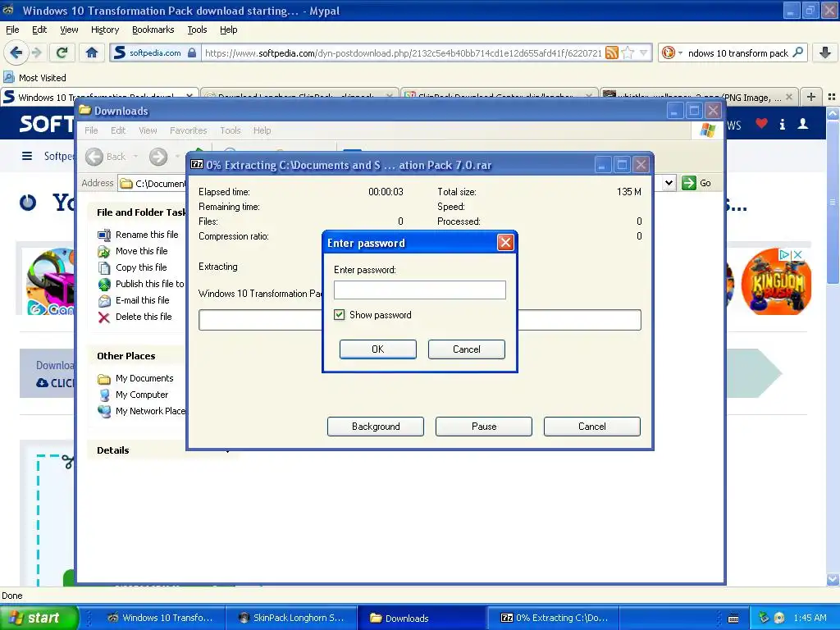The image size is (840, 630).
Task: Bookmark page with the star icon
Action: click(x=628, y=52)
